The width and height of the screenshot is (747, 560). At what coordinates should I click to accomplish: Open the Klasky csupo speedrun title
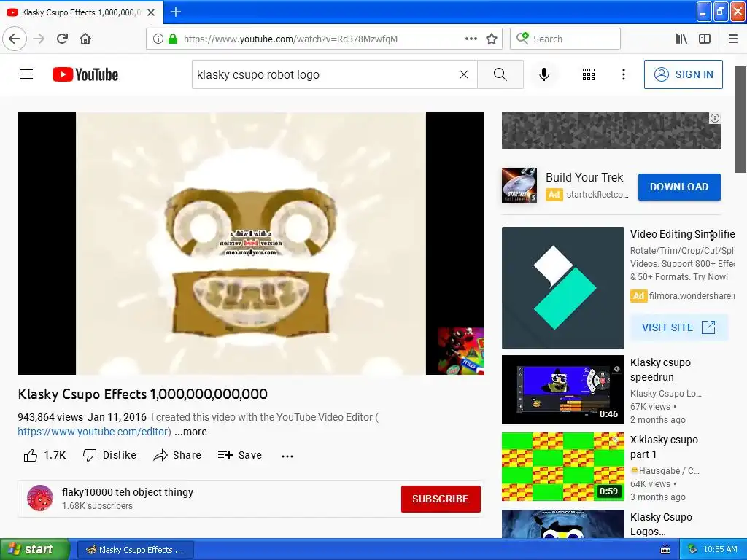[660, 370]
